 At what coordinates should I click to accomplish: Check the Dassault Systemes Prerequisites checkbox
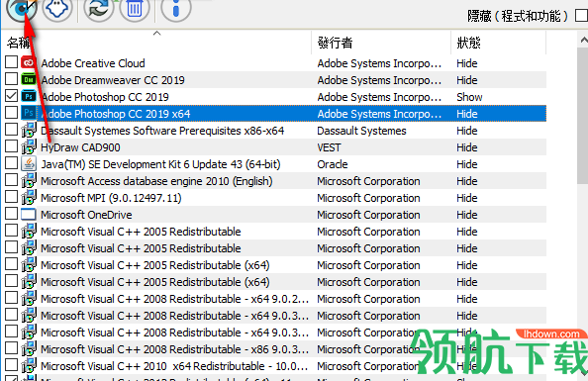tap(11, 130)
